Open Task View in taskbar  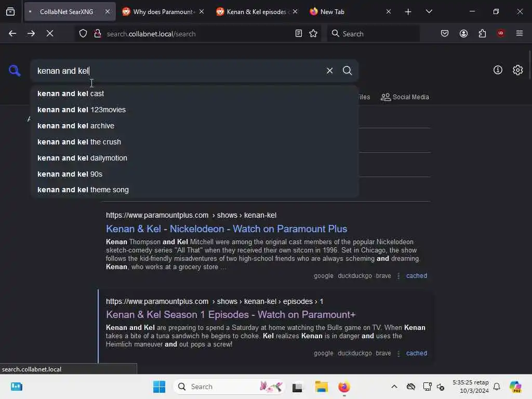(297, 387)
